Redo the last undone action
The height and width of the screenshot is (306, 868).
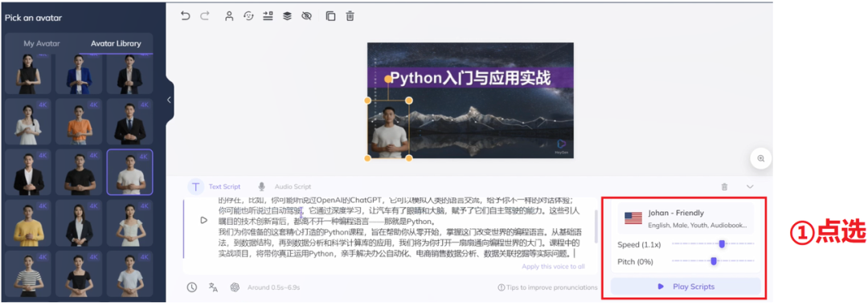coord(205,16)
